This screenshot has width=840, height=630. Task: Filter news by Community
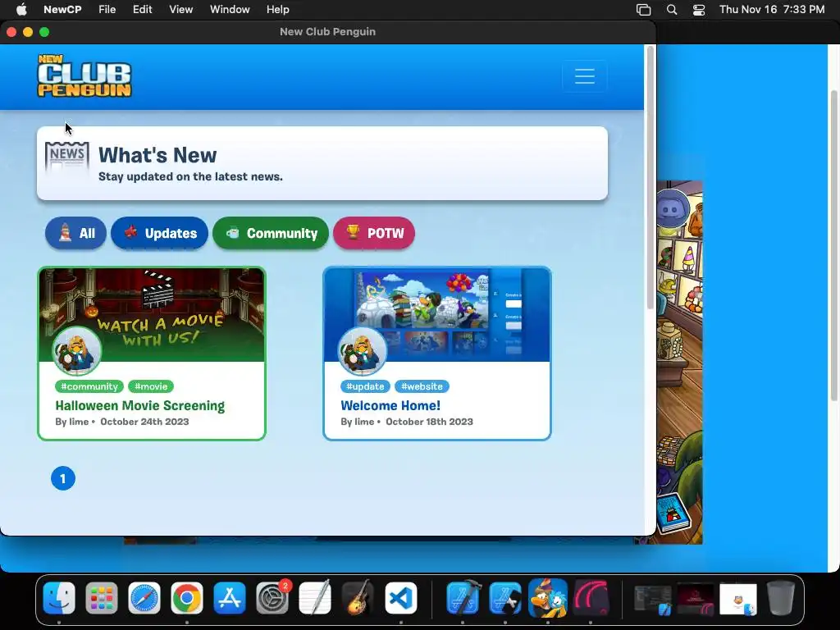271,233
